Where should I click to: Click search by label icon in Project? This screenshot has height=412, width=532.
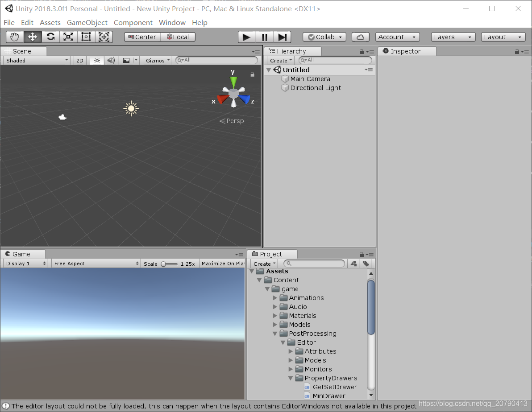point(366,264)
